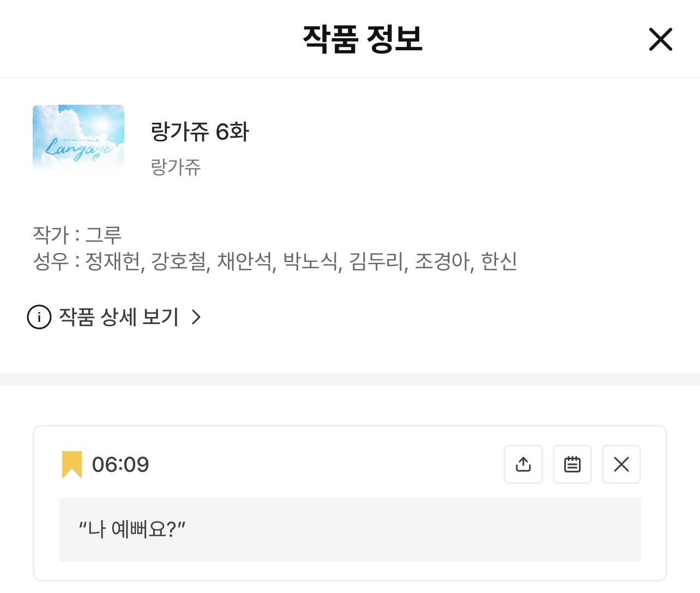Expand details via the right chevron arrow
Viewport: 700px width, 593px height.
click(x=196, y=317)
